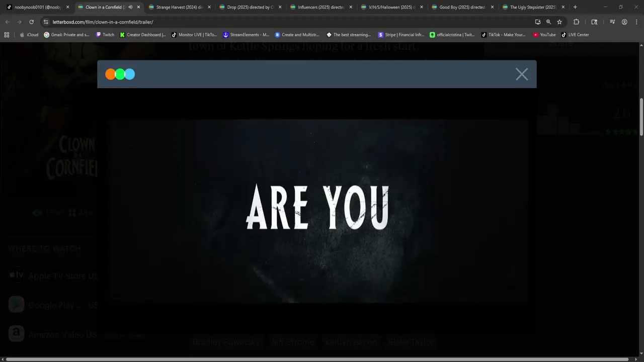This screenshot has width=644, height=362.
Task: Close the Influencers (2025) tab
Action: tap(351, 7)
